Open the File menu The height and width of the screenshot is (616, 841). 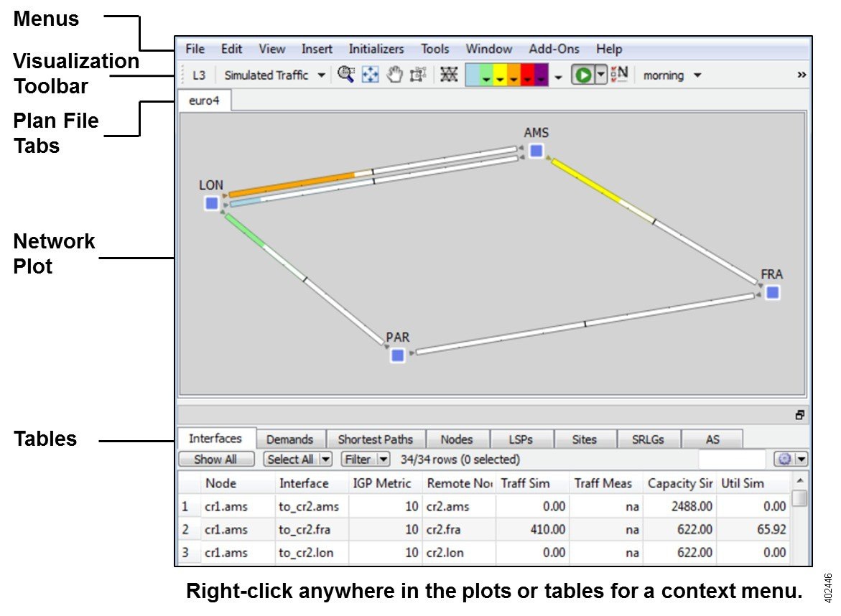(x=195, y=49)
